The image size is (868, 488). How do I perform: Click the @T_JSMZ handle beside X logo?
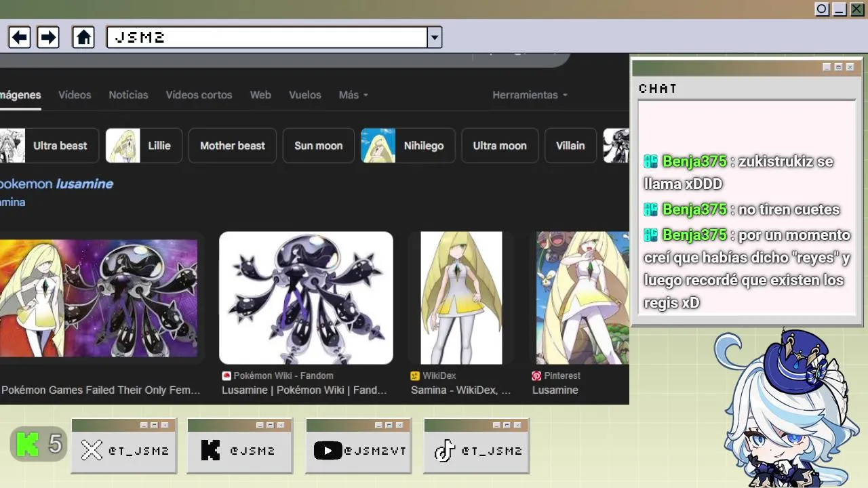(138, 451)
